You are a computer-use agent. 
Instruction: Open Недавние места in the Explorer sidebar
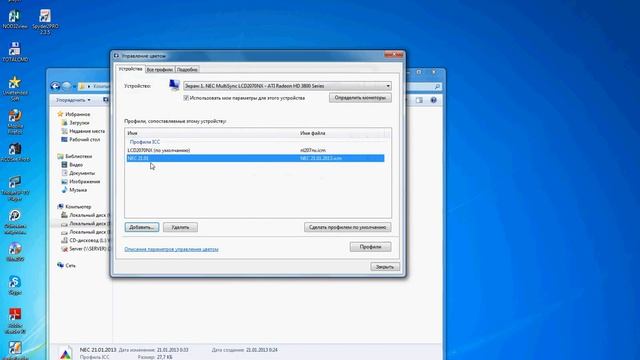(x=83, y=131)
